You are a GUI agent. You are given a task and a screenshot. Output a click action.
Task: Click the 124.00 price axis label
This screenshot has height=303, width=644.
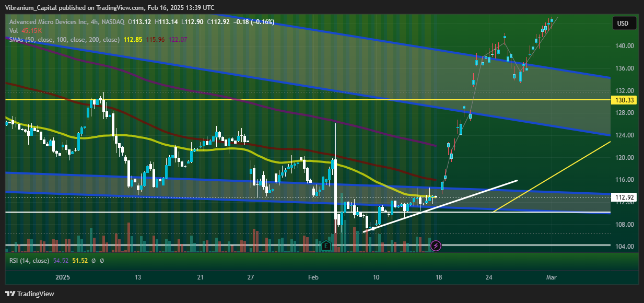[x=624, y=135]
